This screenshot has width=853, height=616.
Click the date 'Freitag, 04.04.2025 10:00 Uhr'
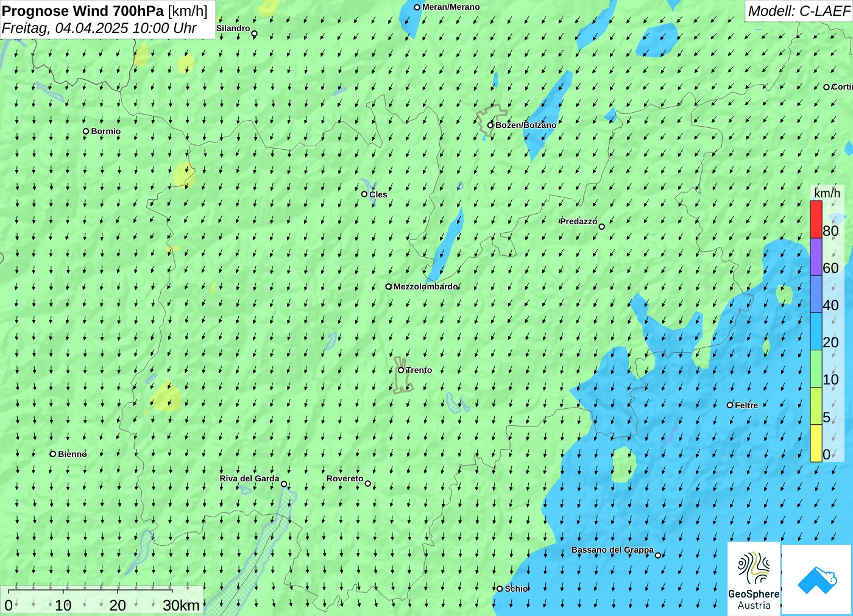coord(99,28)
